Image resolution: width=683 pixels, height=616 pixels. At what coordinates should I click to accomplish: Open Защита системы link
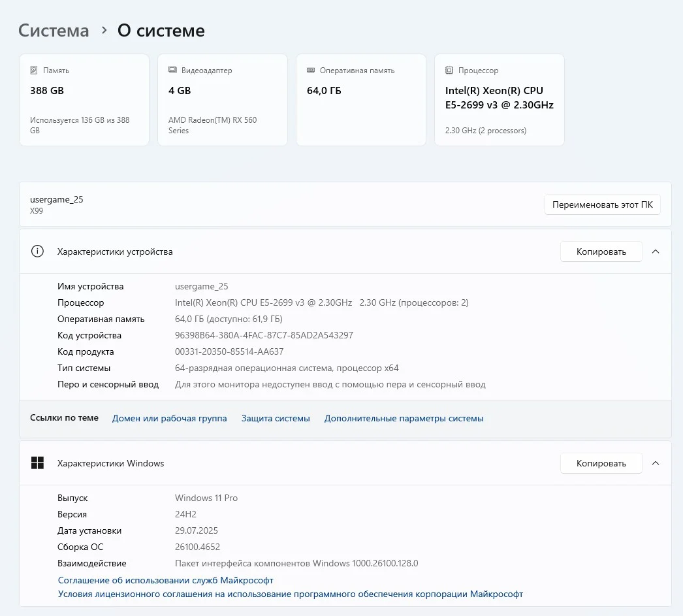[276, 418]
